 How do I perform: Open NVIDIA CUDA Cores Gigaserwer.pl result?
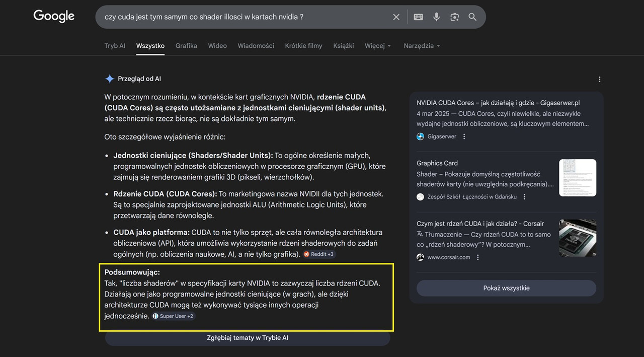498,103
